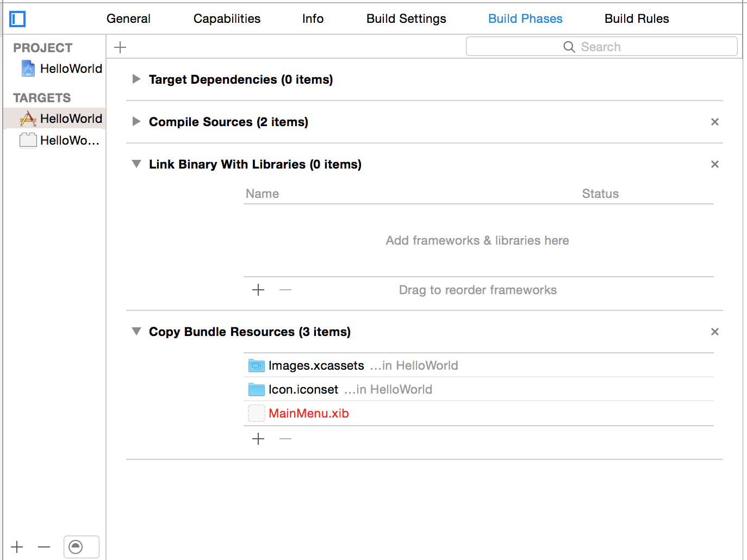The width and height of the screenshot is (747, 560).
Task: Collapse the Copy Bundle Resources section
Action: pyautogui.click(x=136, y=332)
